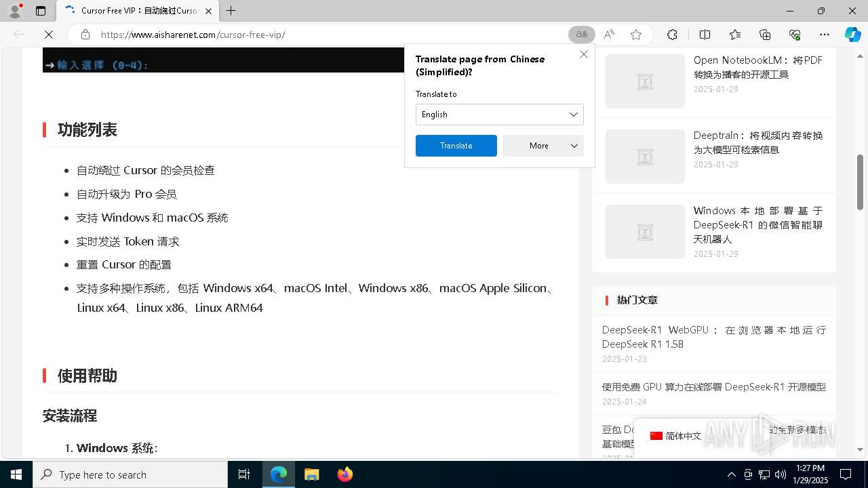The height and width of the screenshot is (488, 868).
Task: Open Settings and more ellipsis menu
Action: [825, 35]
